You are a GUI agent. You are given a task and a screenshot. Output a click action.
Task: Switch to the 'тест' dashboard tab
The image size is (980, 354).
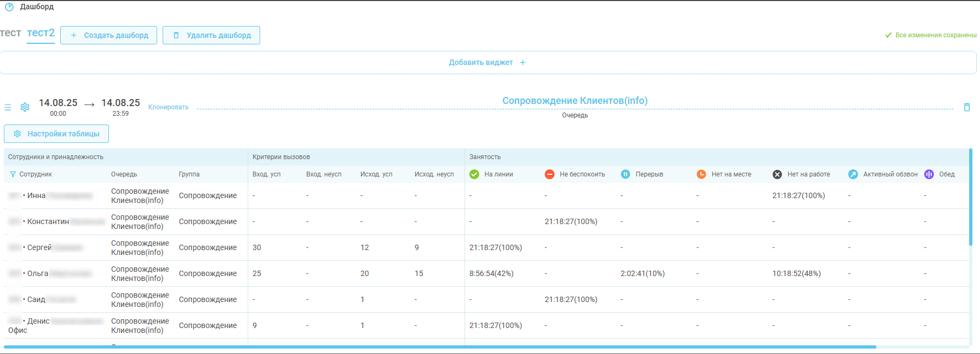click(x=10, y=33)
